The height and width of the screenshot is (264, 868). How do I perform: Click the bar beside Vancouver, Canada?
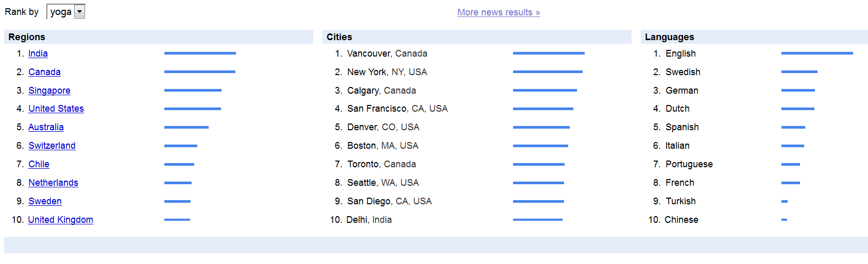pyautogui.click(x=549, y=53)
